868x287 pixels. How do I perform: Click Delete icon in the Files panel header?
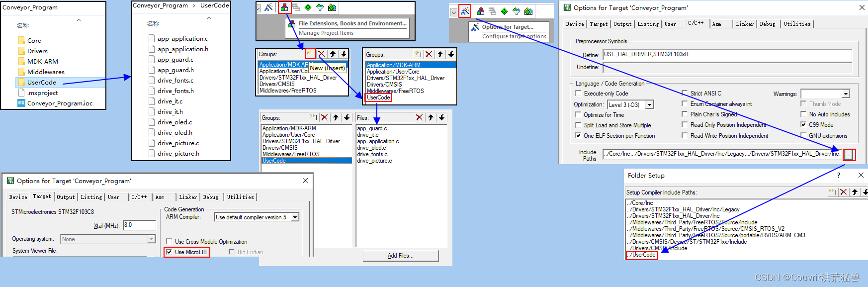pyautogui.click(x=420, y=117)
